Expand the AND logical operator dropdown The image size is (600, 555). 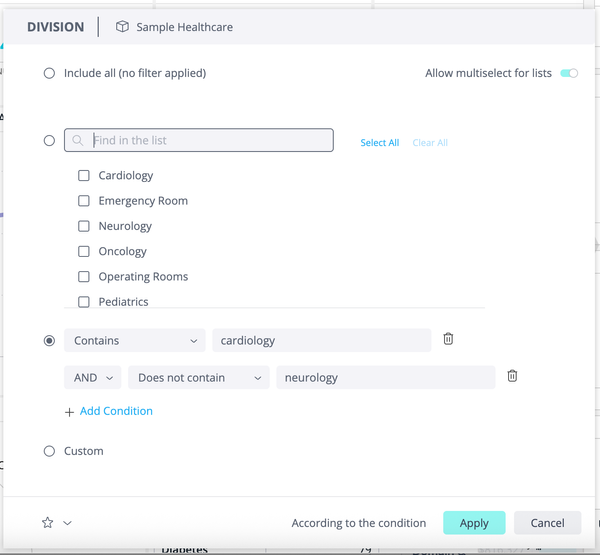[x=92, y=378]
